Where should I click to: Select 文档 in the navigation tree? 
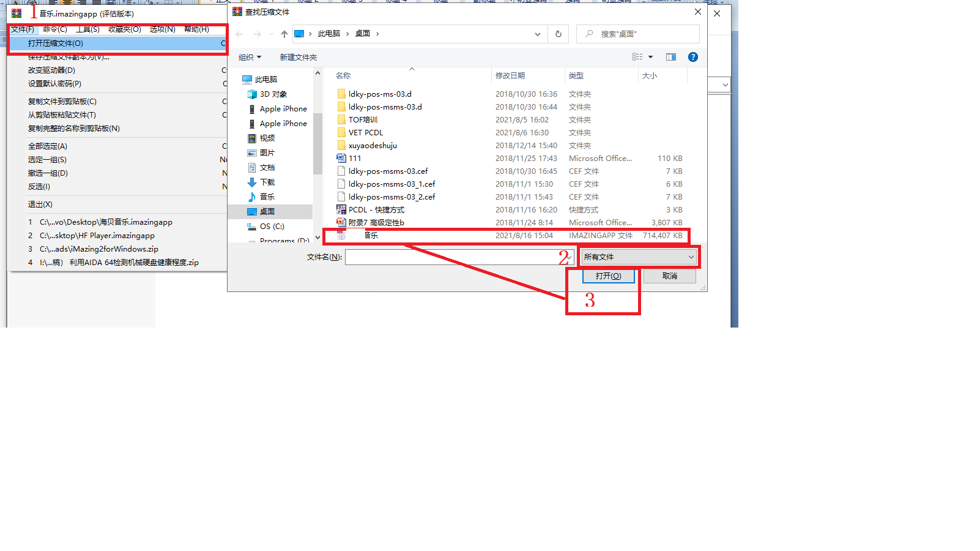pyautogui.click(x=267, y=168)
